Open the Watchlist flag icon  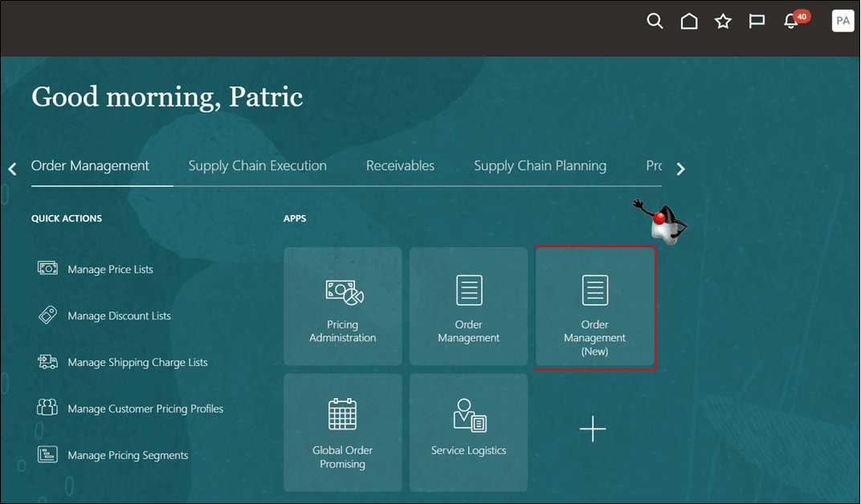[757, 22]
